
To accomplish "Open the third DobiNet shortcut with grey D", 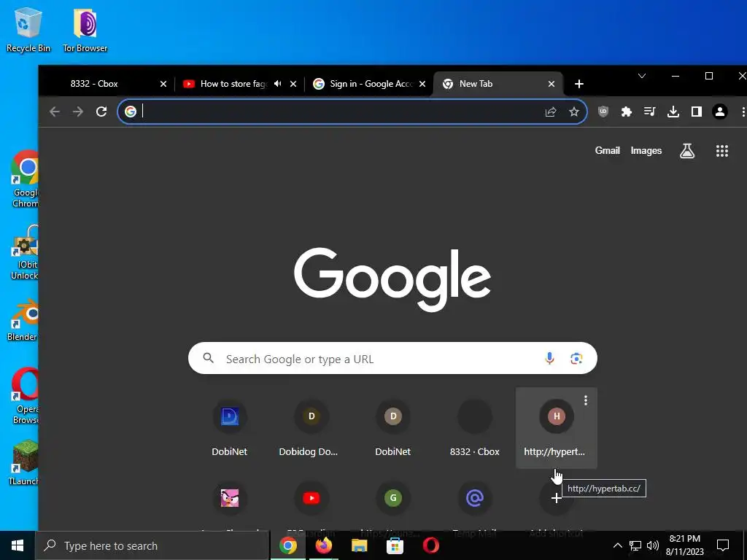I will tap(393, 427).
